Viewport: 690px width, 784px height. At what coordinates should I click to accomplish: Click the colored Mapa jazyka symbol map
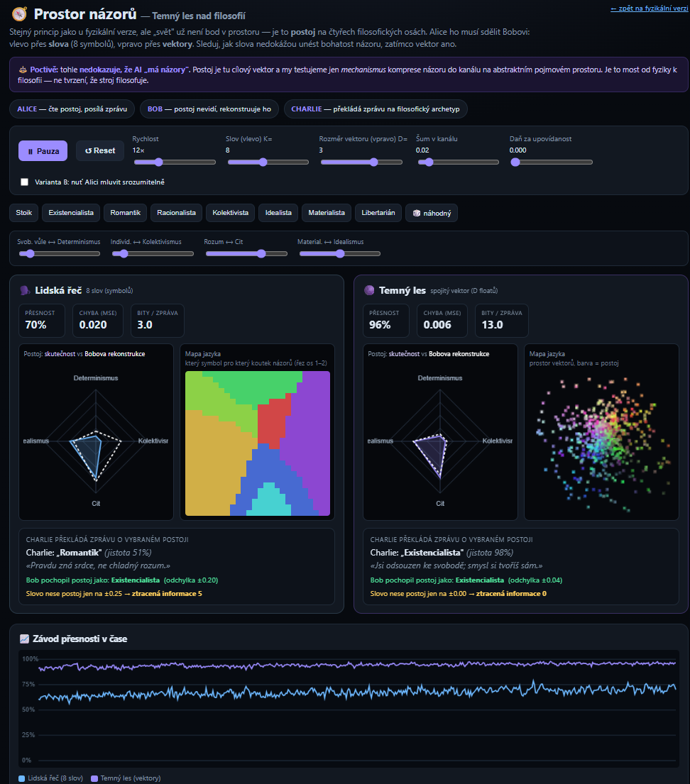[258, 443]
